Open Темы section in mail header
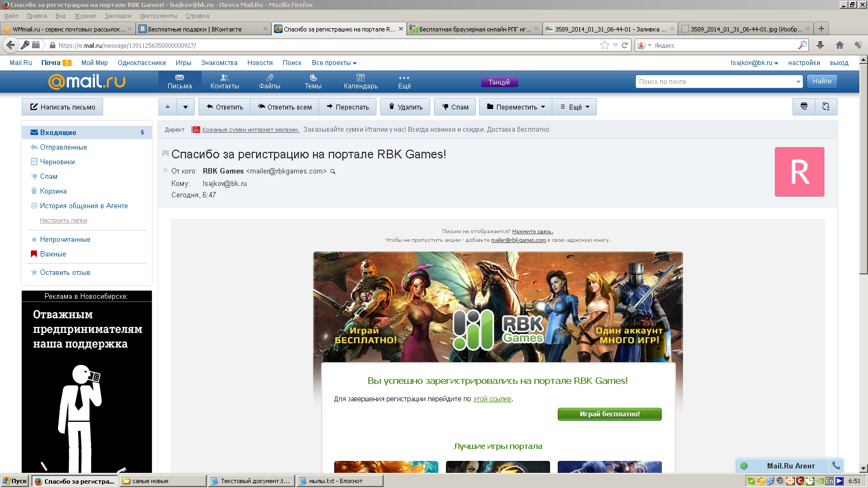This screenshot has height=488, width=868. tap(313, 82)
